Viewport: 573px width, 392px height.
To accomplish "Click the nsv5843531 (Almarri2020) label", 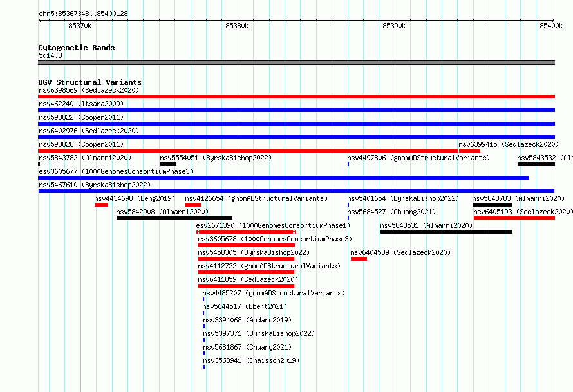I will [x=426, y=225].
